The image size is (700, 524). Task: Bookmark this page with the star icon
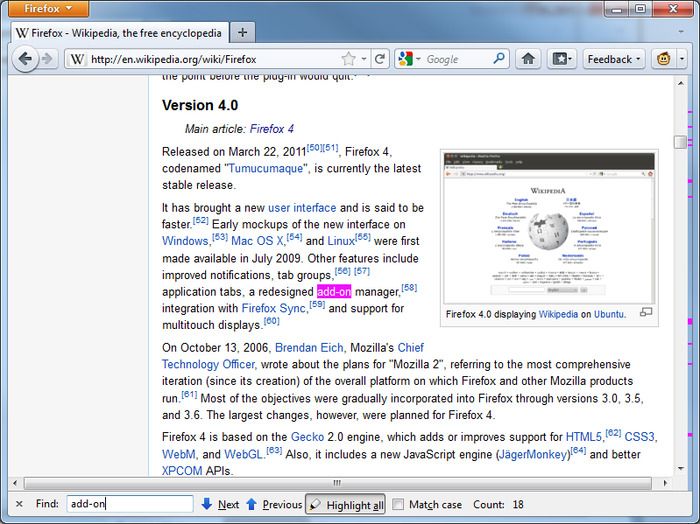(348, 59)
